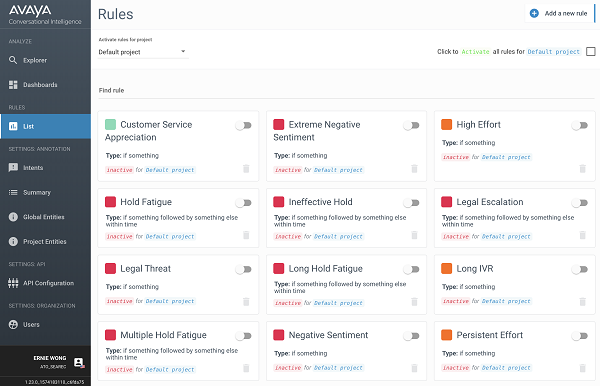Click the plus icon on Add a new rule
This screenshot has width=600, height=386.
pos(534,13)
